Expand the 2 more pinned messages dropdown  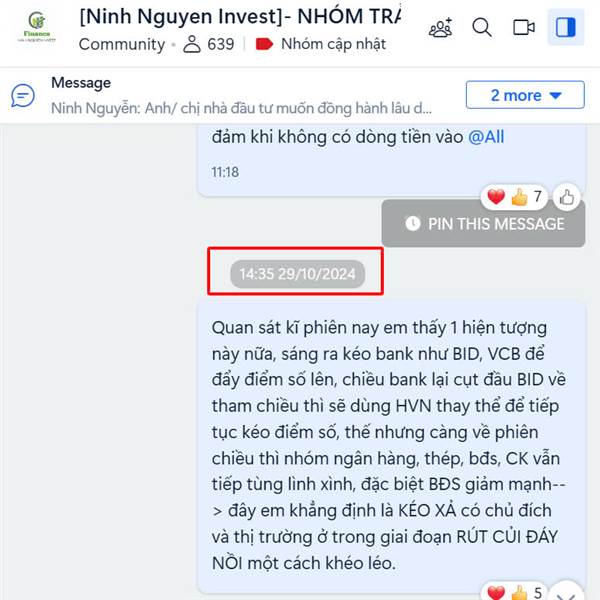[x=525, y=95]
